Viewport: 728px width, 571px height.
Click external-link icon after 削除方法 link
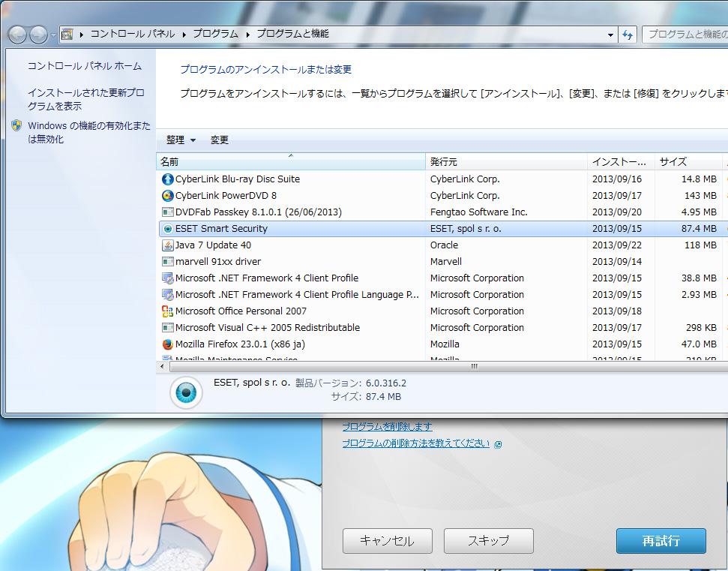[x=498, y=444]
